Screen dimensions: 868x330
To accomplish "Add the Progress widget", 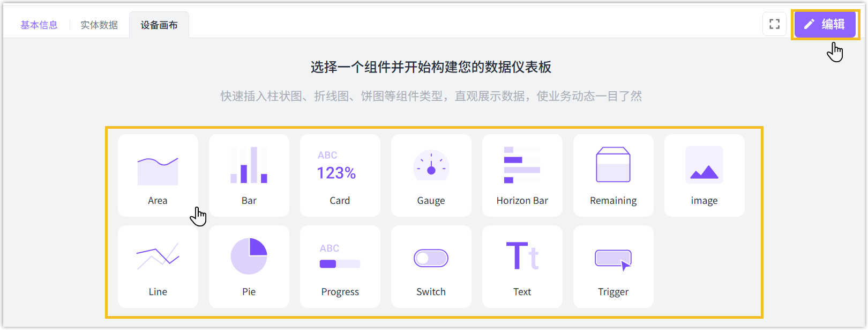I will tap(340, 266).
